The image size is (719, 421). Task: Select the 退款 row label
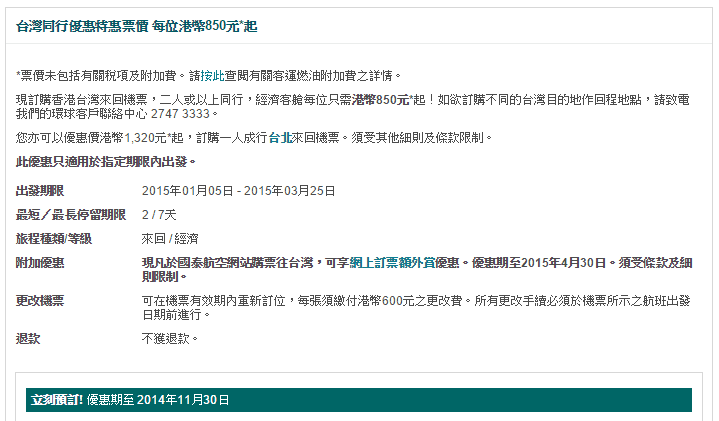tap(28, 339)
